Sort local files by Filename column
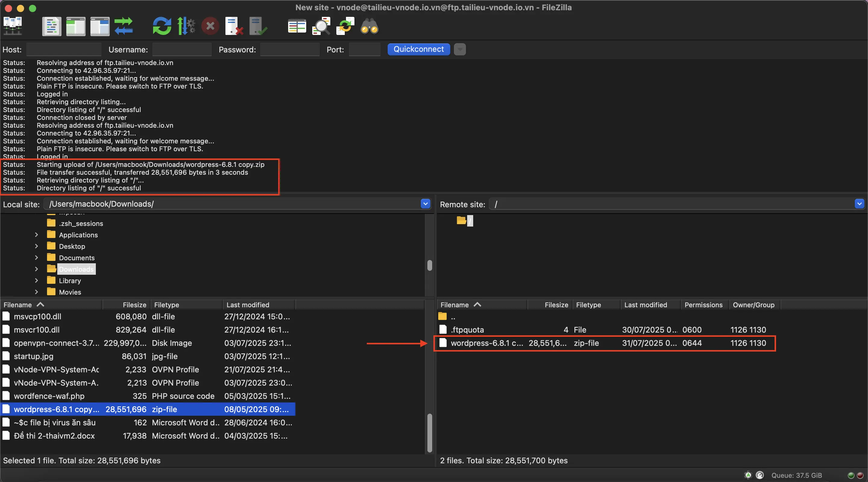Image resolution: width=868 pixels, height=482 pixels. pyautogui.click(x=51, y=305)
